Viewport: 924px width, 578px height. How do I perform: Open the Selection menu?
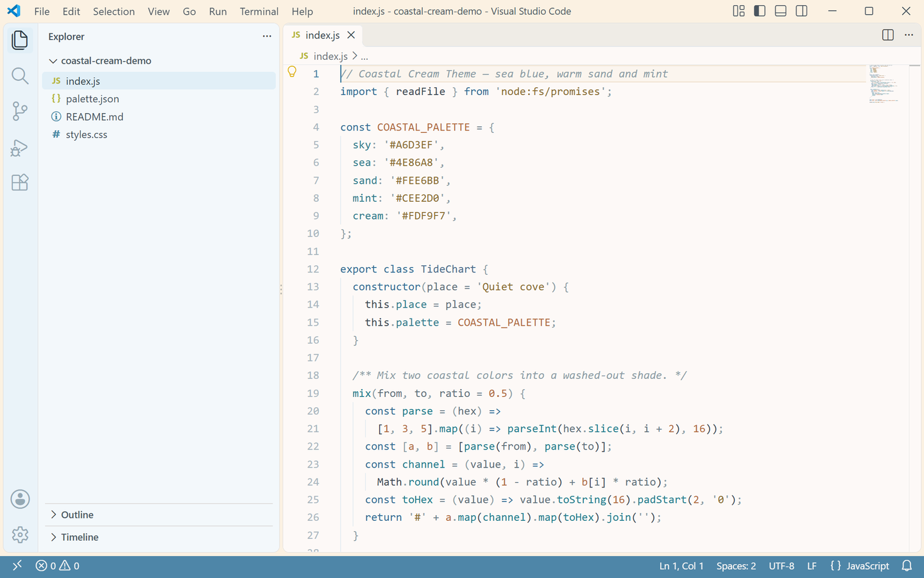[114, 11]
